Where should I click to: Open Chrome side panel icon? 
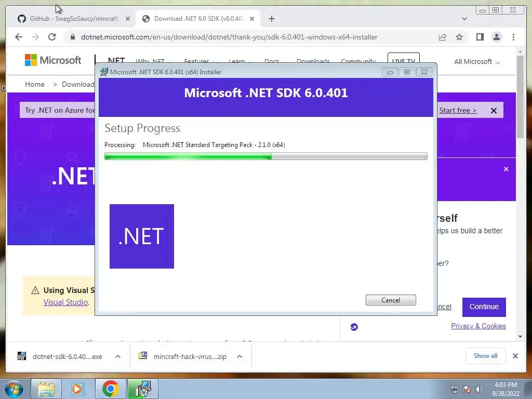coord(480,37)
